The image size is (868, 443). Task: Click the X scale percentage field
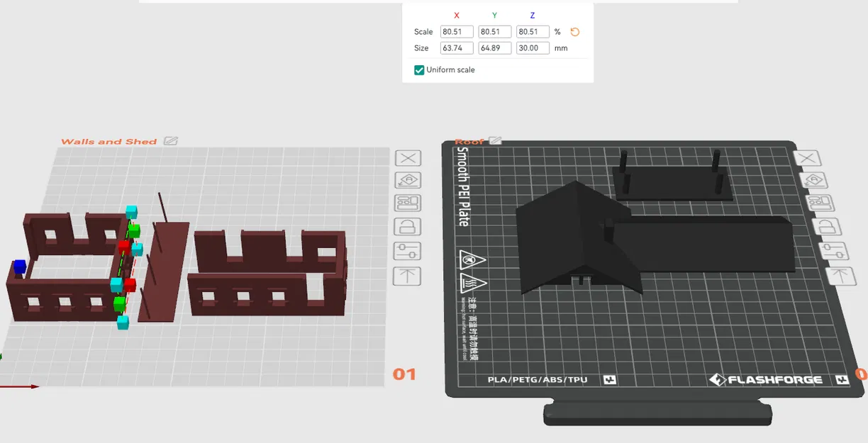[x=457, y=32]
